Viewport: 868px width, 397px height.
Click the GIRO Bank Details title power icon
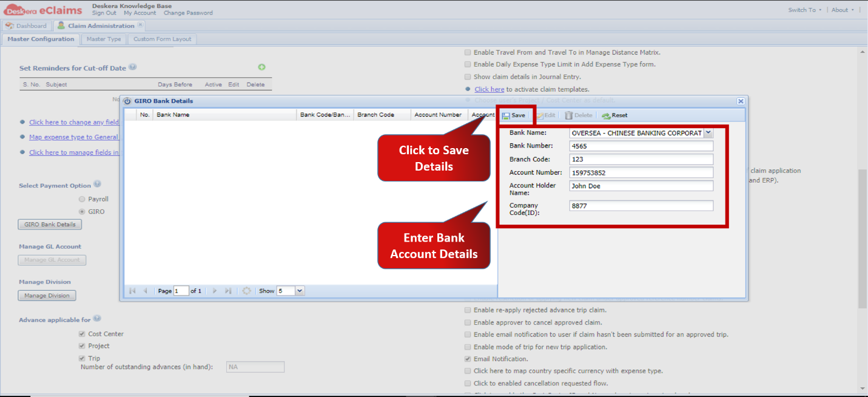point(127,101)
